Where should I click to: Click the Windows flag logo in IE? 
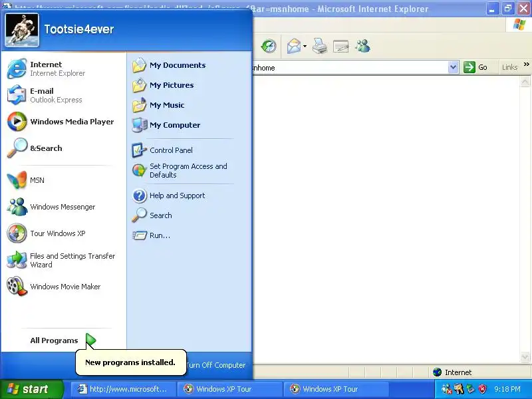click(x=519, y=25)
